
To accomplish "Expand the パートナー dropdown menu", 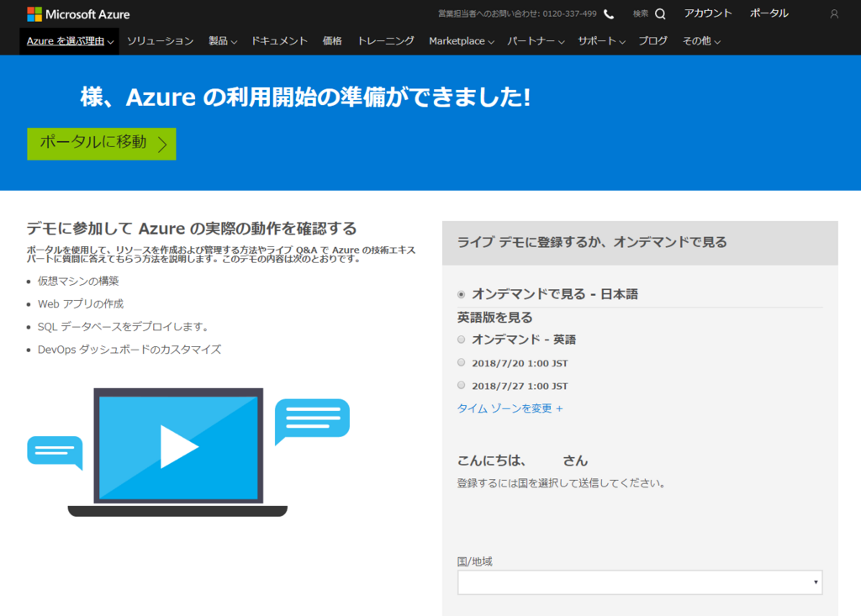I will (536, 41).
